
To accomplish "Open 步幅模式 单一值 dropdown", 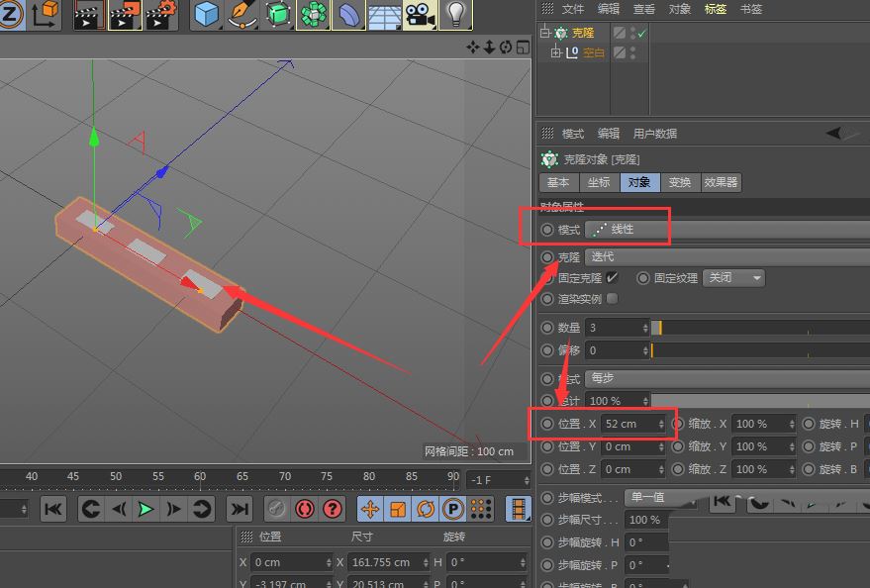I will point(660,497).
